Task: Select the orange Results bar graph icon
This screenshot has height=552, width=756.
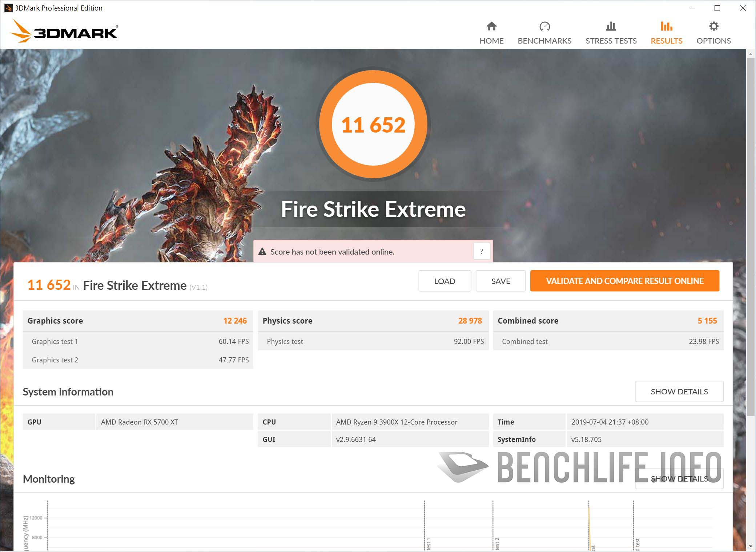Action: pyautogui.click(x=666, y=26)
